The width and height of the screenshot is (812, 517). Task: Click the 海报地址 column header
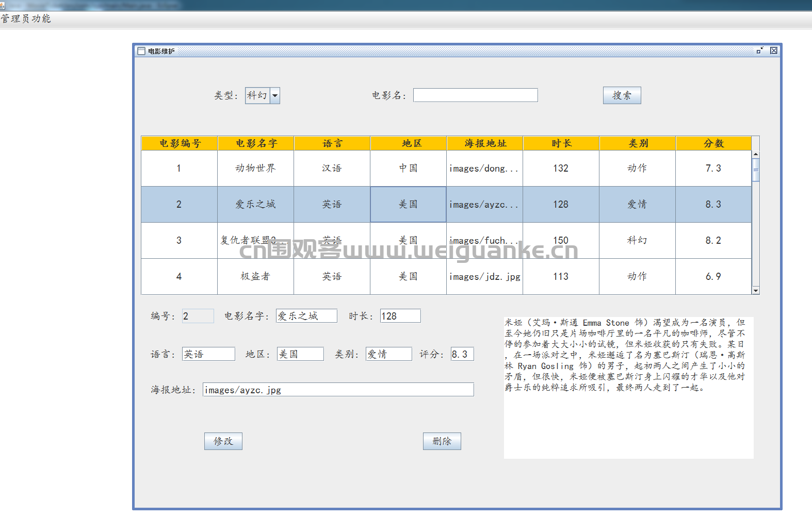point(485,143)
